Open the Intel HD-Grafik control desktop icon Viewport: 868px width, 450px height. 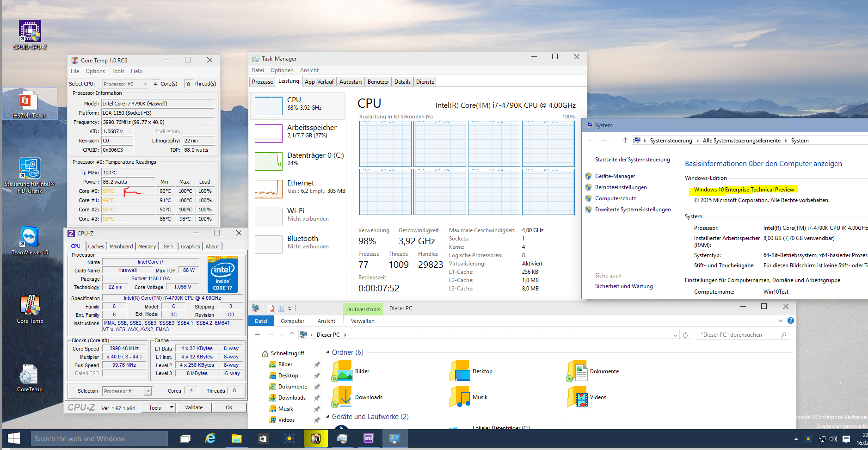[x=30, y=169]
